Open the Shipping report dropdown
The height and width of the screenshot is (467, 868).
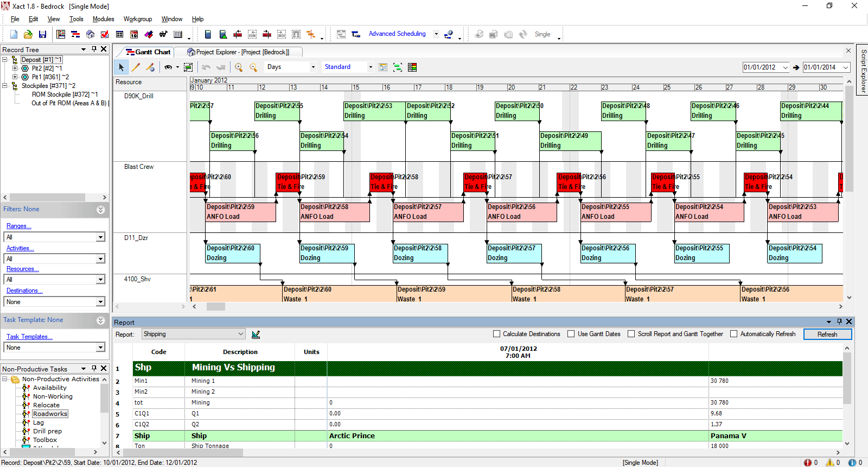point(240,334)
